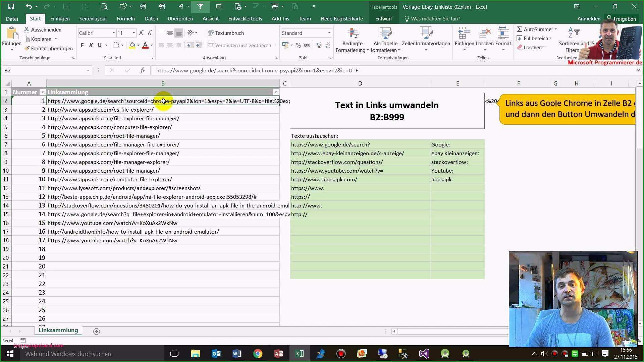Switch to the Entwurf tab

pos(383,19)
